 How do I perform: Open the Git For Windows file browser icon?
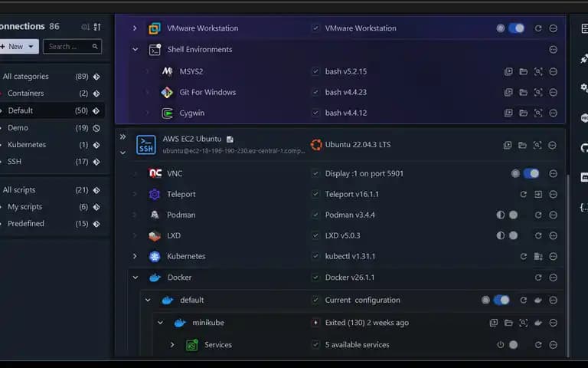524,92
